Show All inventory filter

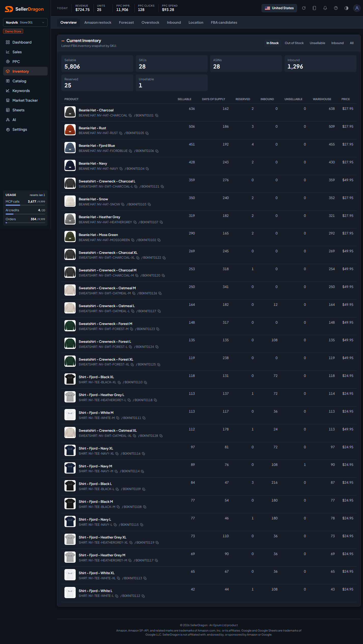point(352,43)
